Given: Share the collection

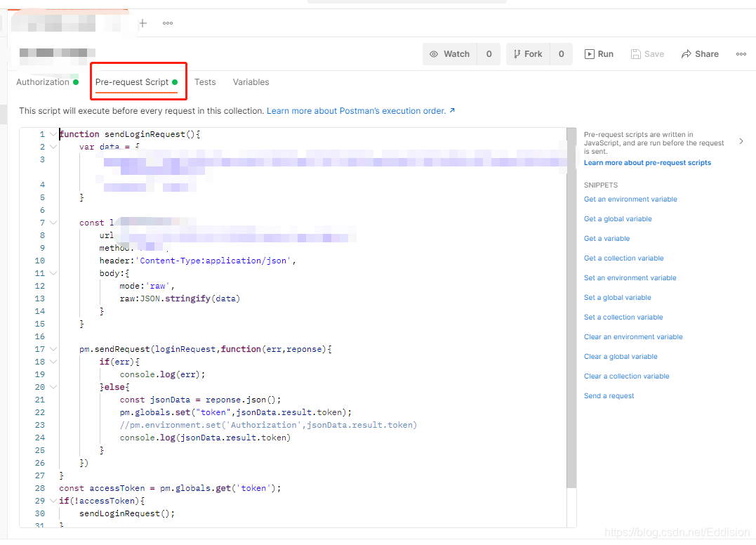Looking at the screenshot, I should click(x=700, y=54).
